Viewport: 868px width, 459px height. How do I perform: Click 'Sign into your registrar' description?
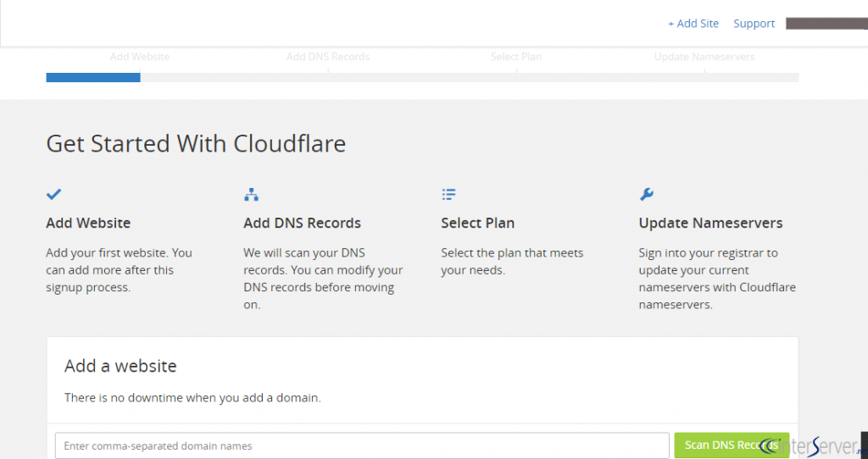click(717, 279)
